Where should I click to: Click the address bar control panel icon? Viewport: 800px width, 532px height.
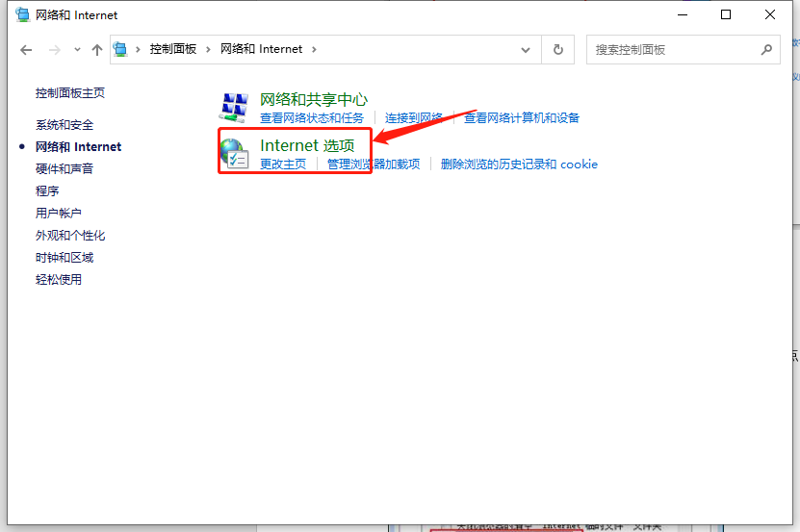click(120, 49)
